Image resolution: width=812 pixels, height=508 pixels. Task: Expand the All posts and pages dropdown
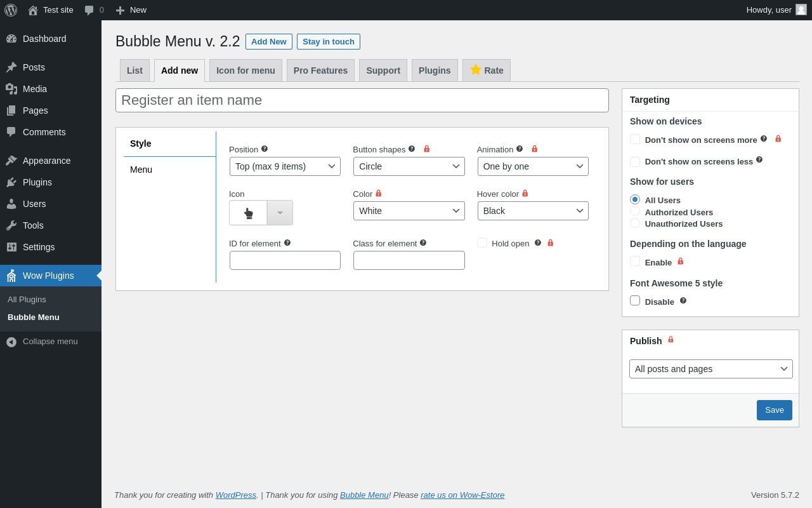click(711, 369)
